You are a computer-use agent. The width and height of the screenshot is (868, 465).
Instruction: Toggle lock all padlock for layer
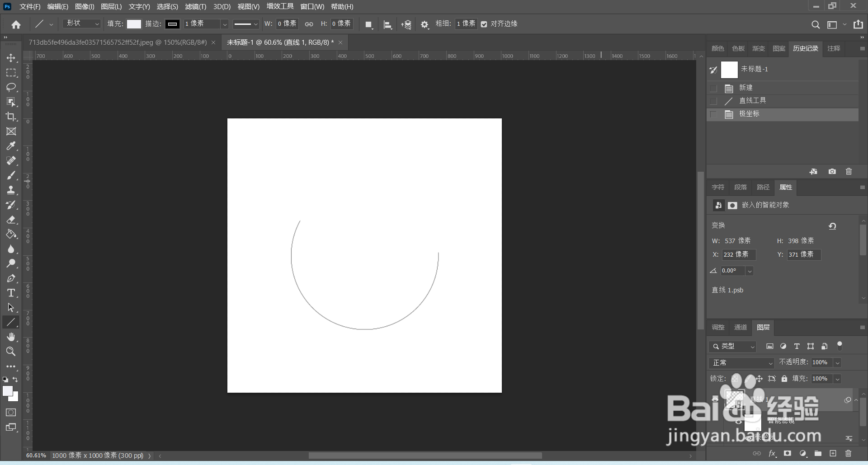tap(784, 379)
